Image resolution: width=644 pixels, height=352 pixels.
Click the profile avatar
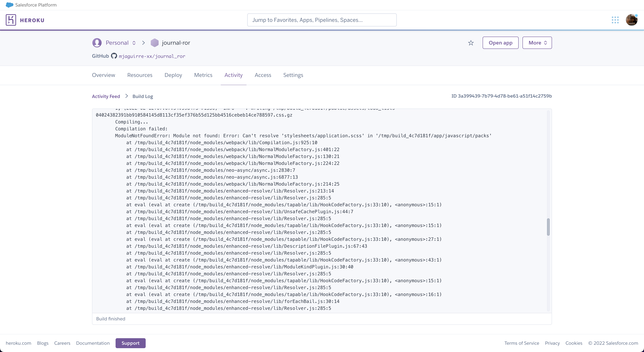[x=632, y=20]
